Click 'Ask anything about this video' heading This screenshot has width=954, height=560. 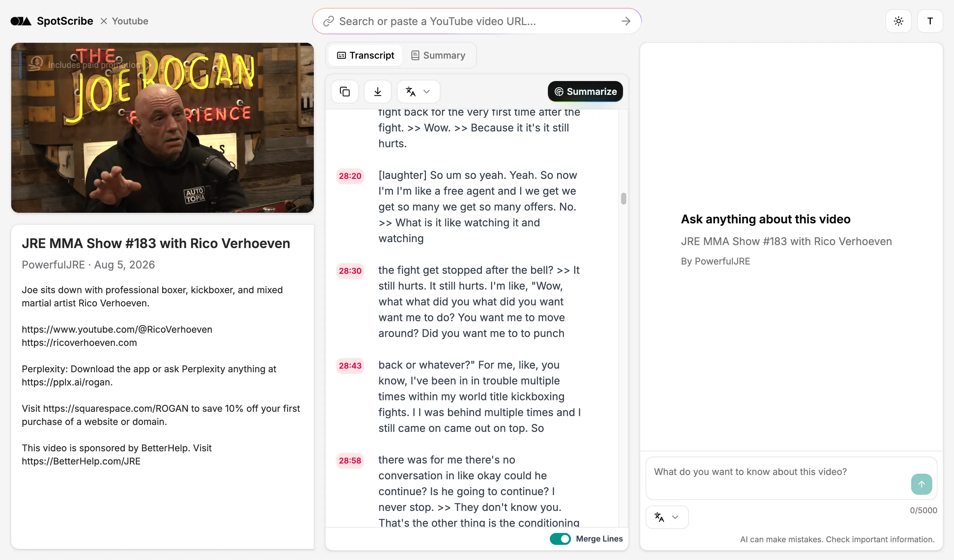click(x=765, y=219)
